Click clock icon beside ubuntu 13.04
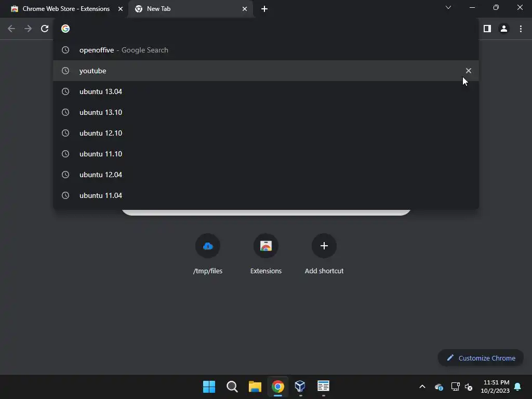Viewport: 532px width, 399px height. [65, 91]
